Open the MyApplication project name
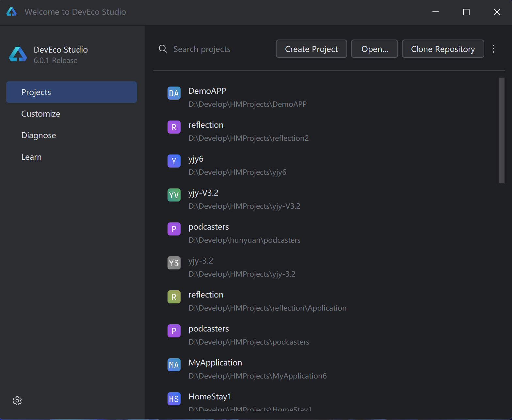This screenshot has height=420, width=512. 215,363
